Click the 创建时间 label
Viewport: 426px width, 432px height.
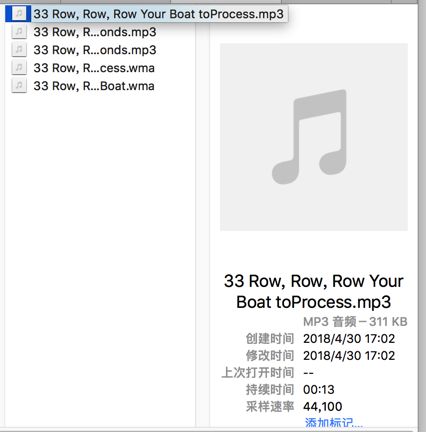[270, 339]
